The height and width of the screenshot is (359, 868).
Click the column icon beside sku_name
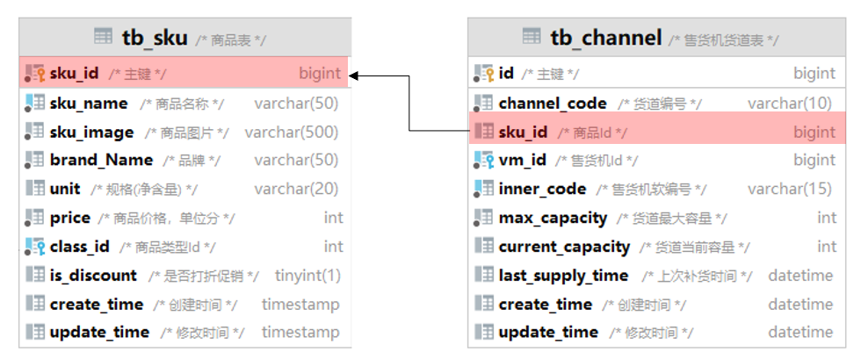click(x=35, y=104)
